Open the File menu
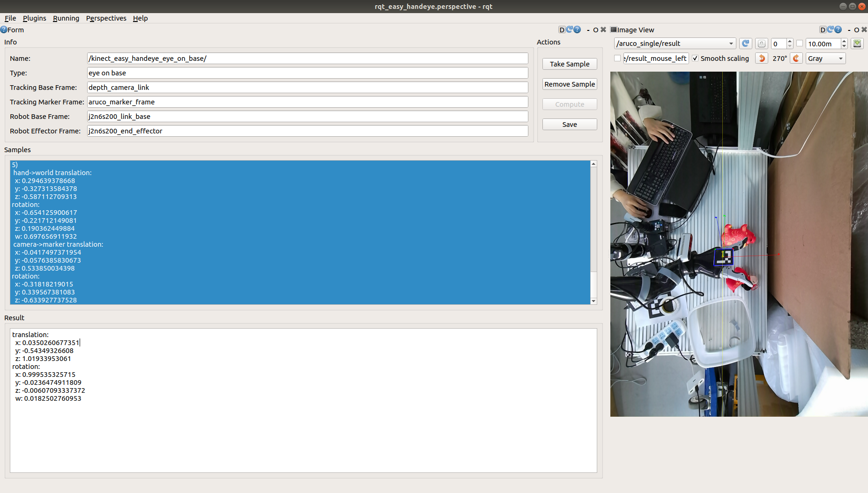This screenshot has width=868, height=493. click(x=10, y=18)
